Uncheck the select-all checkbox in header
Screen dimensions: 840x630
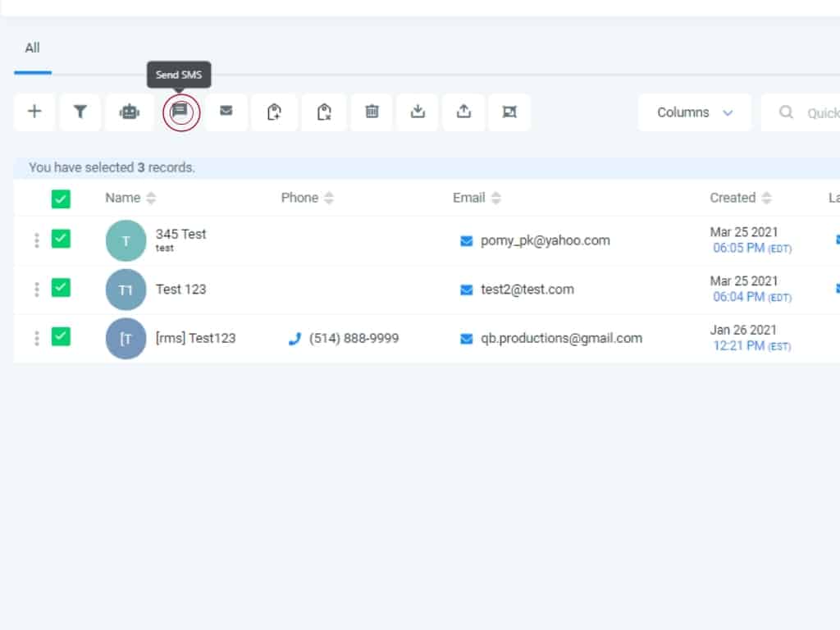pos(61,199)
